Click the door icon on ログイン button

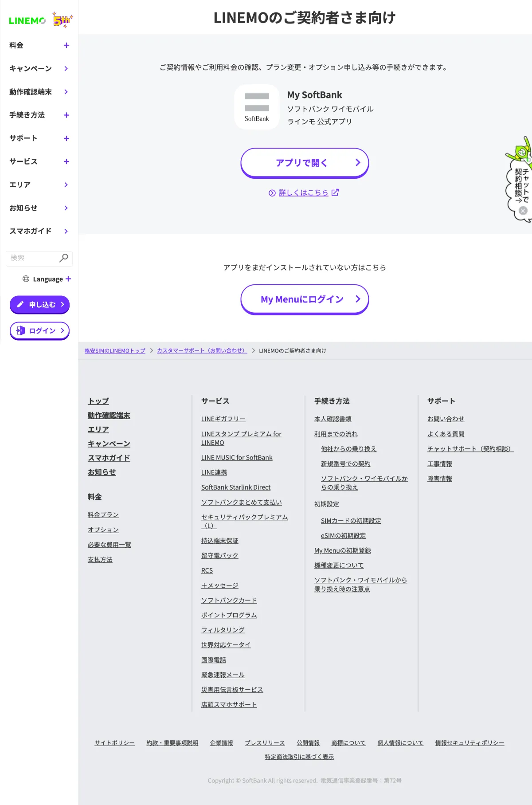pos(20,330)
